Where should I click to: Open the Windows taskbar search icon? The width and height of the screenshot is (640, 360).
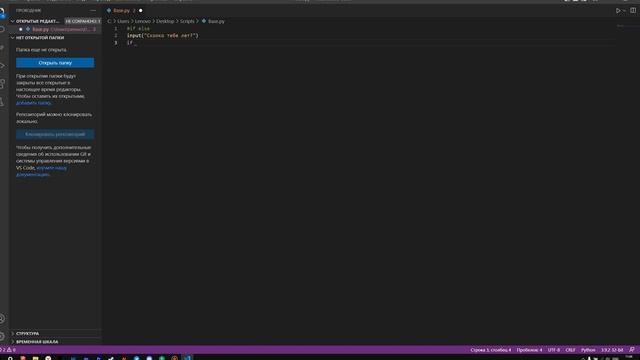(x=10, y=358)
